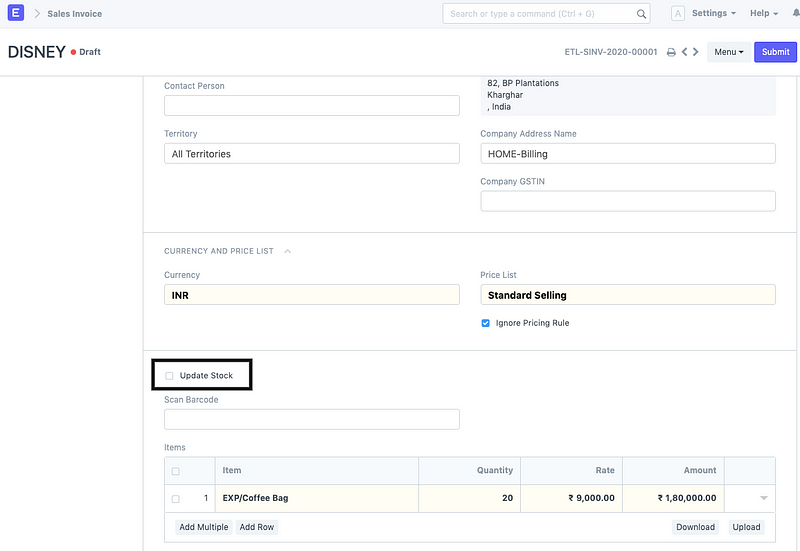
Task: Uncheck Ignore Pricing Rule
Action: tap(486, 323)
